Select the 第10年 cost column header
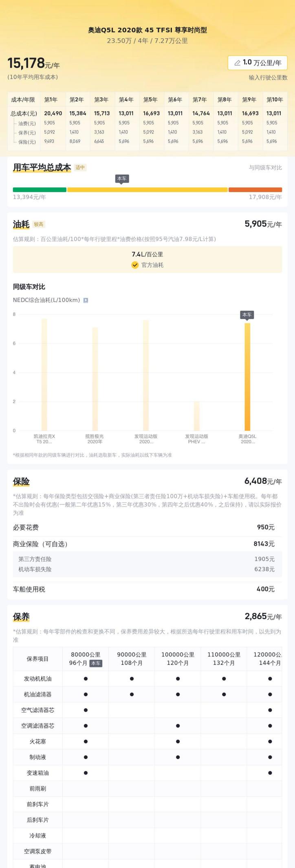295x868 pixels. click(x=274, y=100)
